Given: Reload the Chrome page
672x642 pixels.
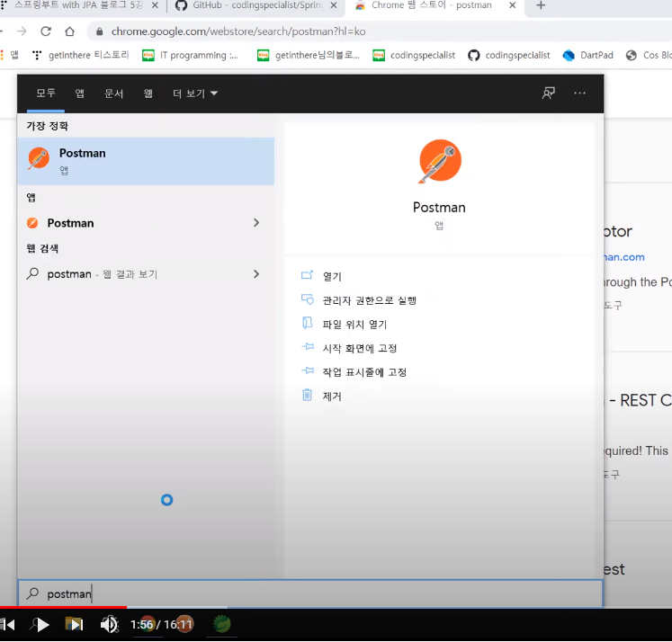Looking at the screenshot, I should 46,31.
